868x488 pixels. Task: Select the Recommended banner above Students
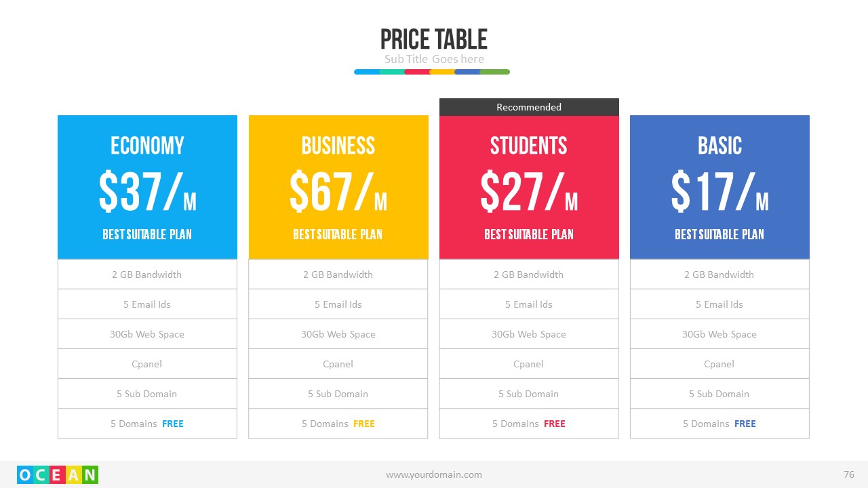pos(529,107)
